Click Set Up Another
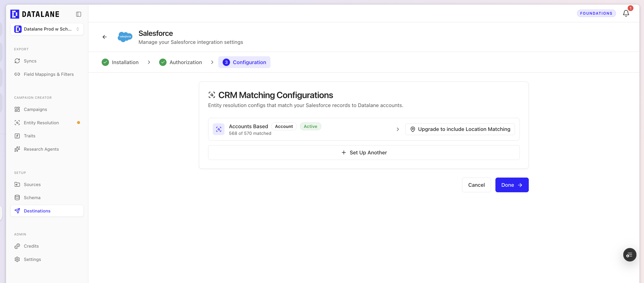644x283 pixels. (x=364, y=153)
